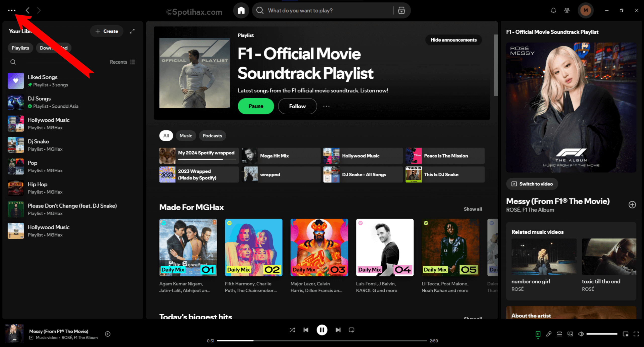
Task: Open the ROSÉ Messy album art in right panel
Action: pos(571,107)
